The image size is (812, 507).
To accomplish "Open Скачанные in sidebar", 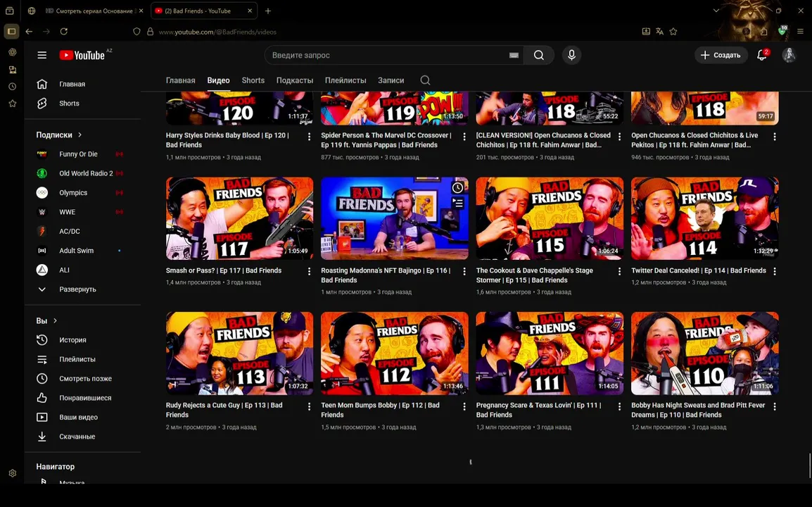I will coord(77,437).
